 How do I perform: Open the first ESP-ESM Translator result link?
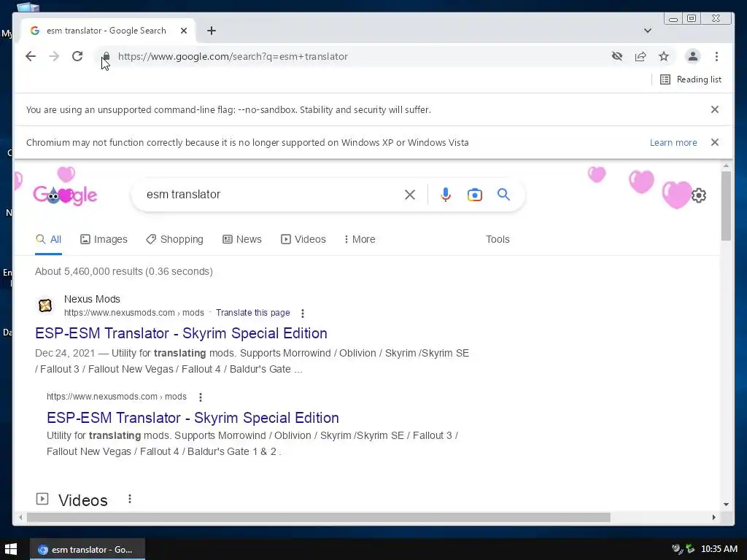(181, 332)
